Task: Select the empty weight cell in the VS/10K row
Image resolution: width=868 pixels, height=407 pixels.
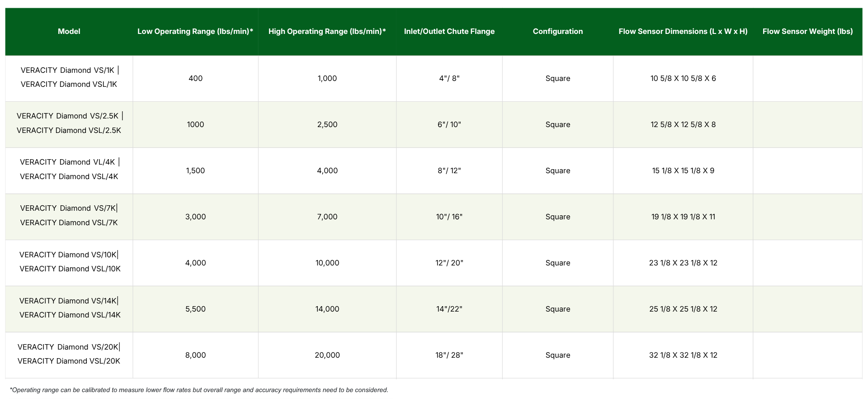Action: pyautogui.click(x=807, y=263)
